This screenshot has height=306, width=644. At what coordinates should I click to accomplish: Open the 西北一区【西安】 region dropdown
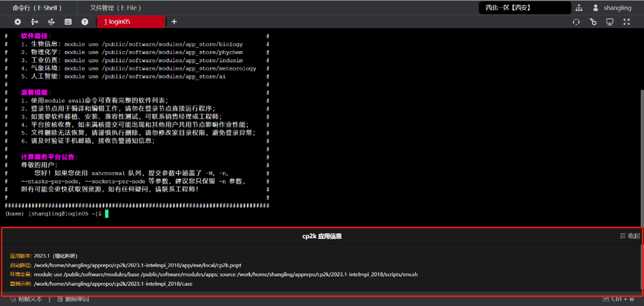524,8
